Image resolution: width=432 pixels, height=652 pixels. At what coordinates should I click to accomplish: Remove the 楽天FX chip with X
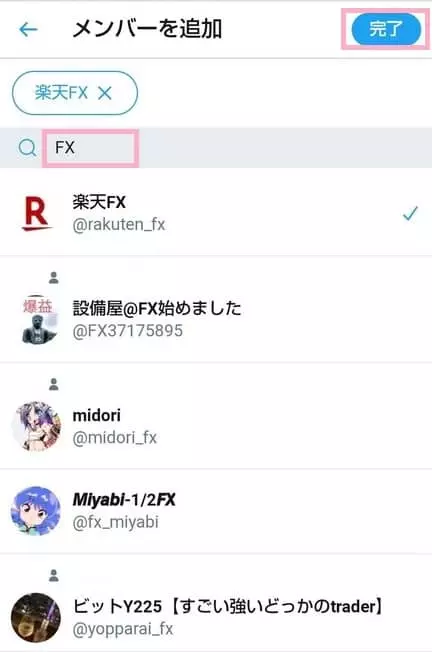point(105,93)
